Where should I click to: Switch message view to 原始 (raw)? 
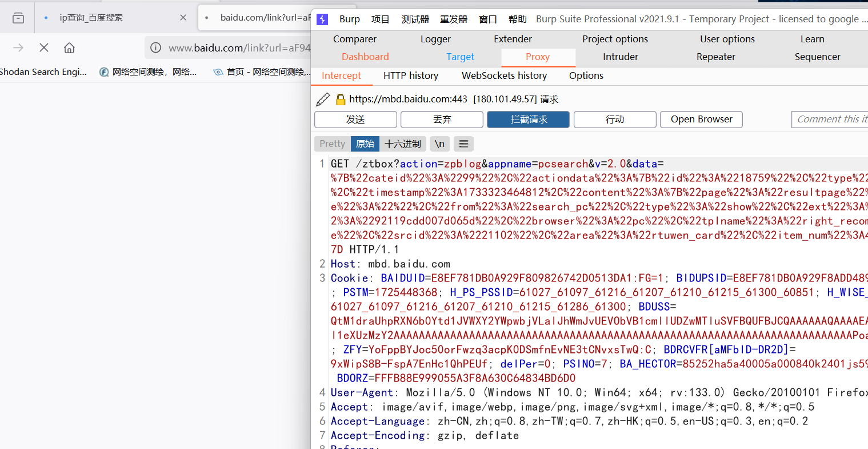365,144
